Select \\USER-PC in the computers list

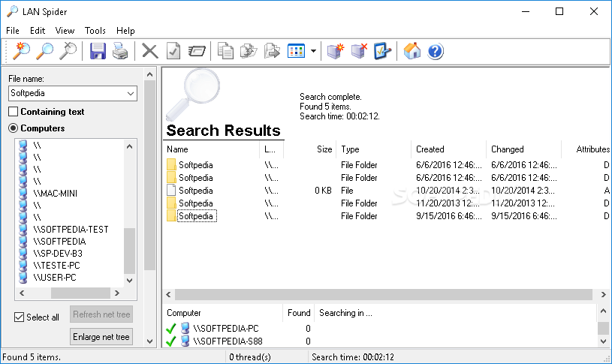[55, 278]
